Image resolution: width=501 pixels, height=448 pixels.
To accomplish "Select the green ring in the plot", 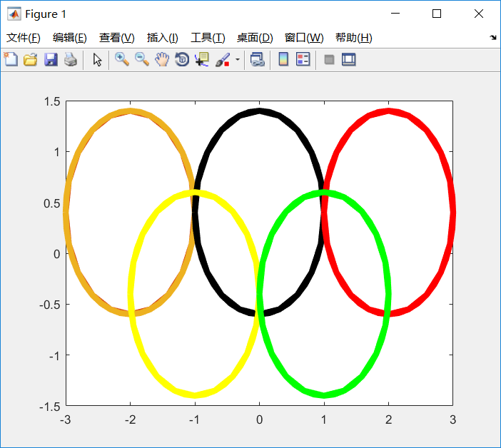I will tap(324, 395).
